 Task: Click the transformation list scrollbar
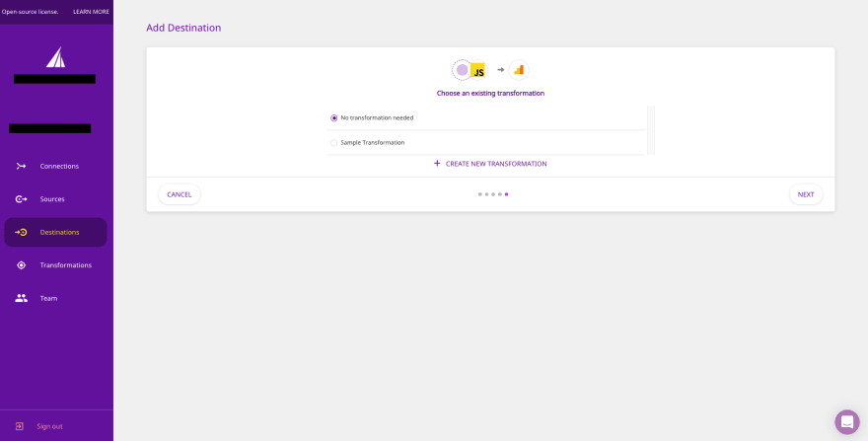pos(650,129)
